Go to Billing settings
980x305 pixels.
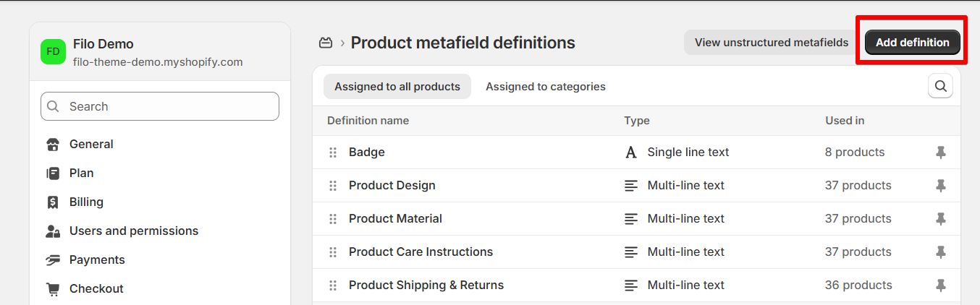click(86, 202)
